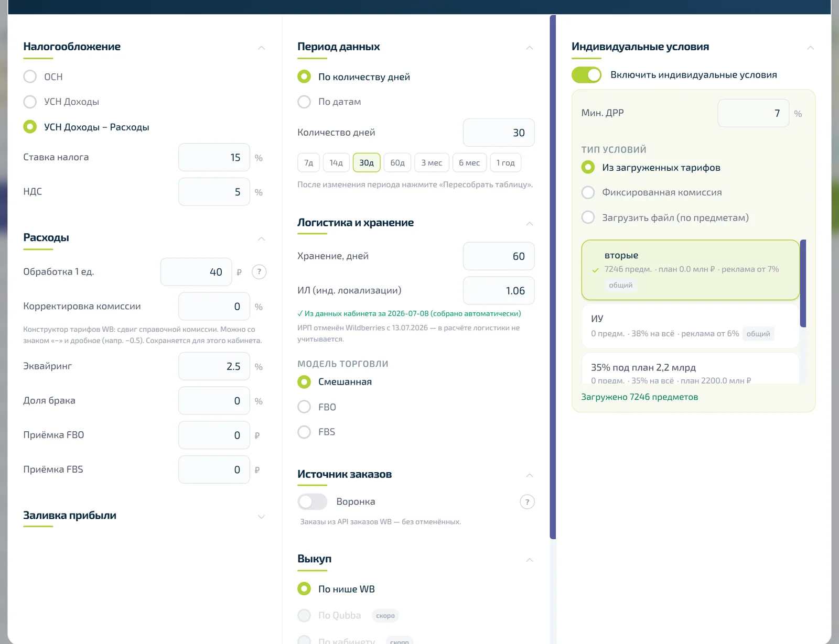Edit the Мин. ДРР field
This screenshot has width=839, height=644.
tap(754, 113)
